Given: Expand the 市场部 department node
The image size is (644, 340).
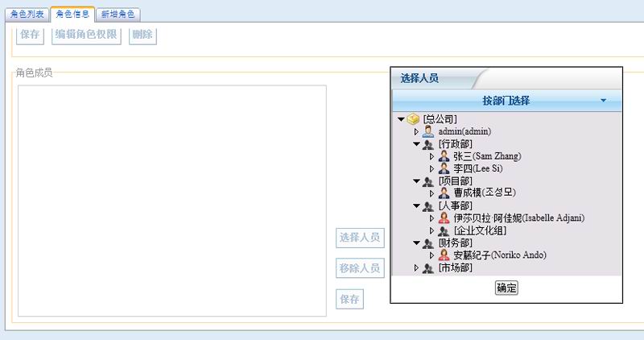Looking at the screenshot, I should 416,268.
